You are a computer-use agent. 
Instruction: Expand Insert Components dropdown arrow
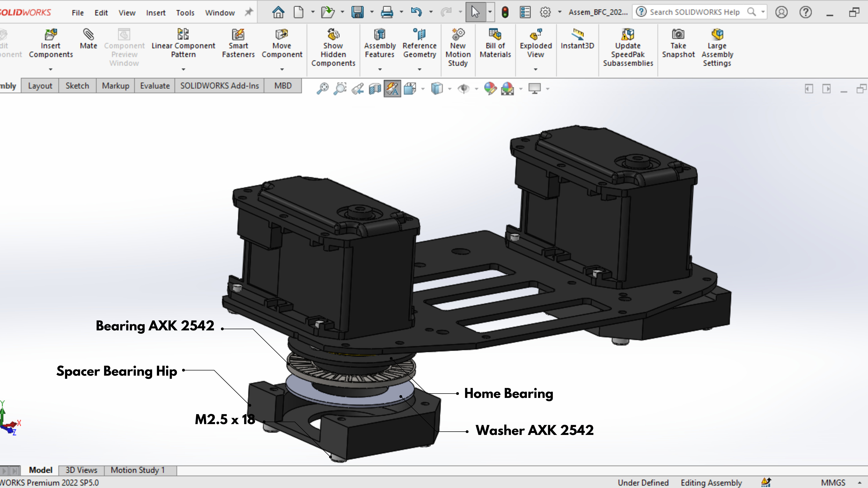50,69
